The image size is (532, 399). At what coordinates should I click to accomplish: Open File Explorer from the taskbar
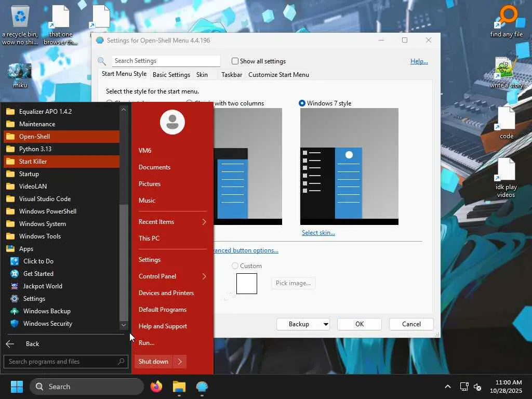click(179, 387)
